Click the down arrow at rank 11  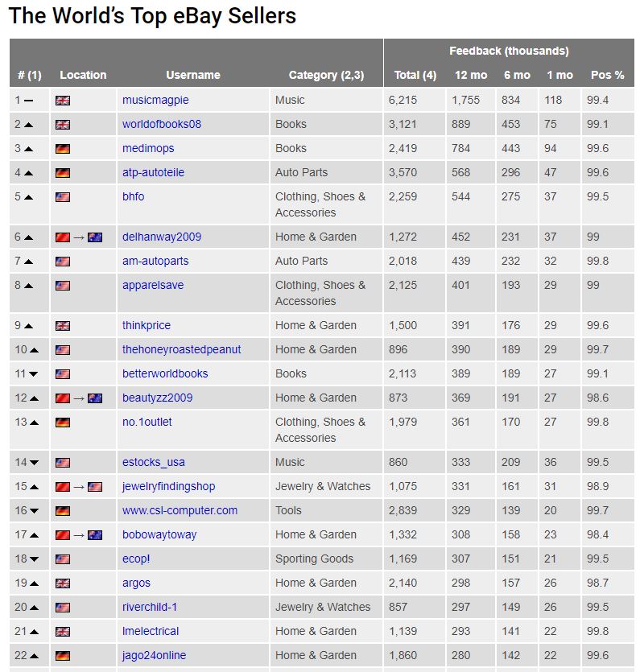34,374
